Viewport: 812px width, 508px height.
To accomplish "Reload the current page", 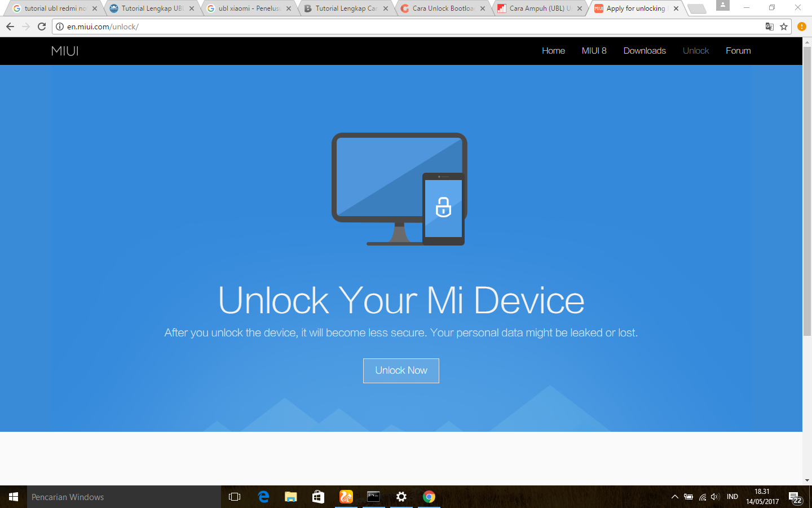I will click(42, 27).
